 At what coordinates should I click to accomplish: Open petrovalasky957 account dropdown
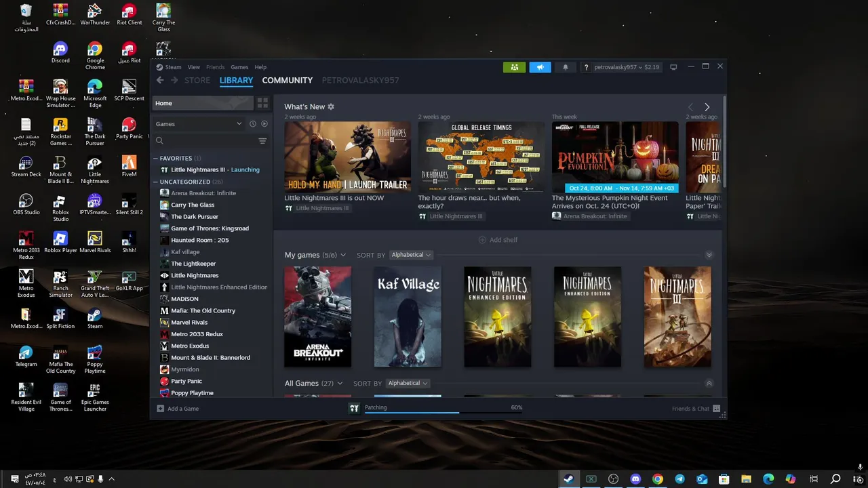pos(627,67)
